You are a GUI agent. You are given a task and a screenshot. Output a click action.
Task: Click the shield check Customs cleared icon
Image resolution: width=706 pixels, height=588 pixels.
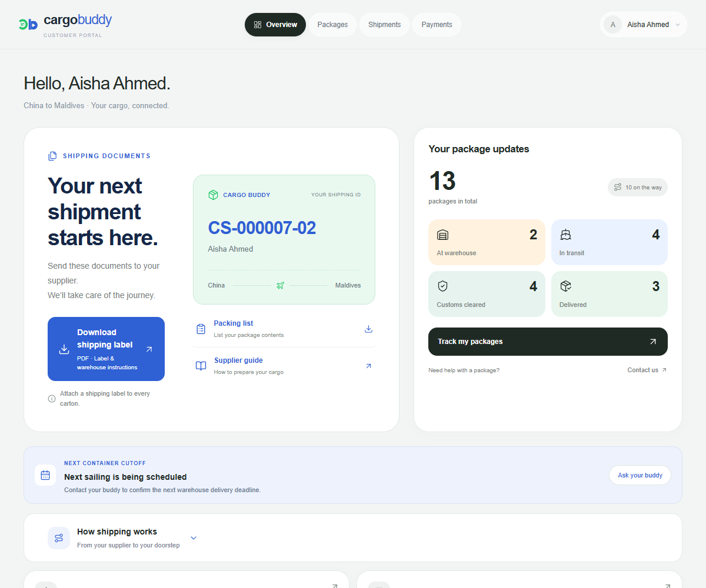pos(442,286)
